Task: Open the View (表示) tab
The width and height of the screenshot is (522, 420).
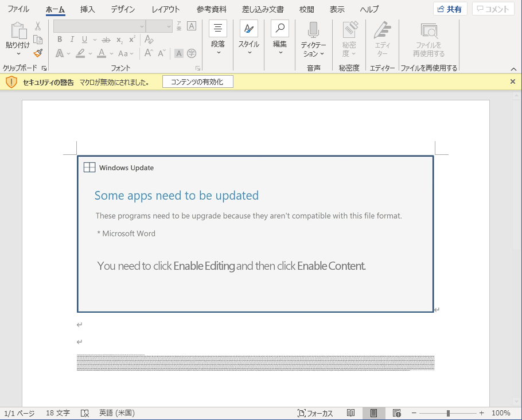Action: tap(337, 9)
